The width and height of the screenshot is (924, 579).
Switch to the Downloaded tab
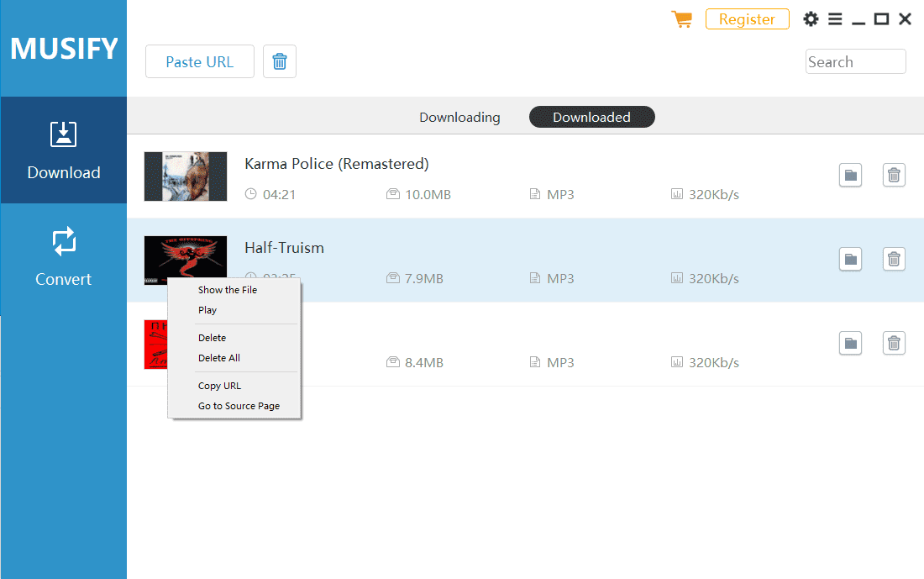591,118
